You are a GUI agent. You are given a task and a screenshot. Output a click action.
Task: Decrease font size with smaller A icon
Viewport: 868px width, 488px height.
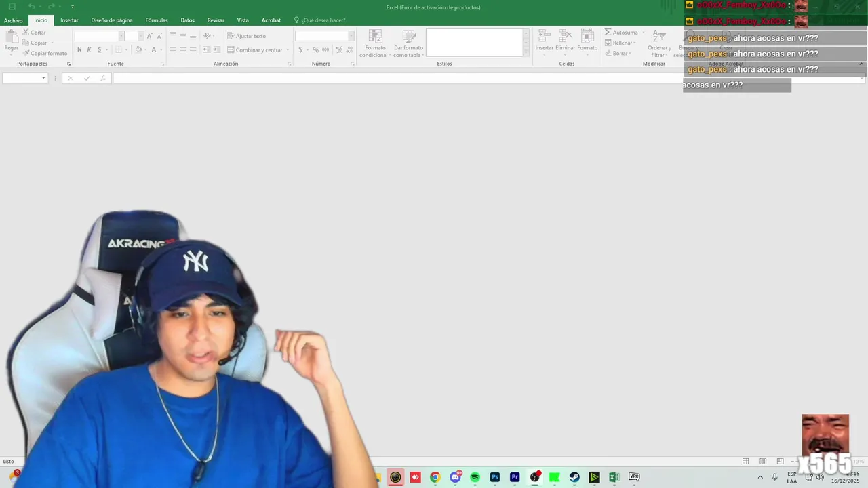pyautogui.click(x=159, y=36)
